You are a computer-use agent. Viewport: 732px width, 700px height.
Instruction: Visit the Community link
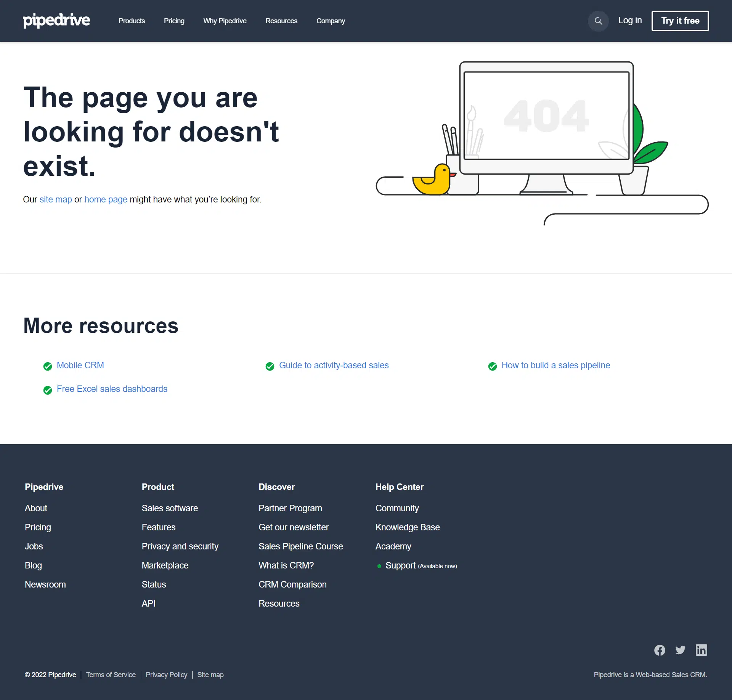click(x=397, y=508)
